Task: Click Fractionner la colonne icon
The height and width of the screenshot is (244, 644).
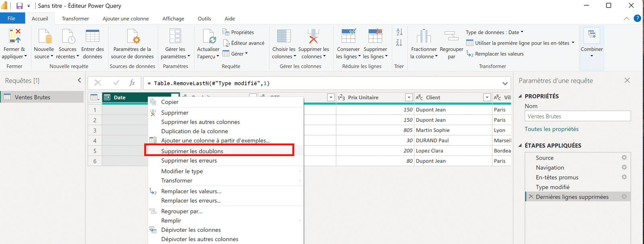Action: pyautogui.click(x=424, y=36)
